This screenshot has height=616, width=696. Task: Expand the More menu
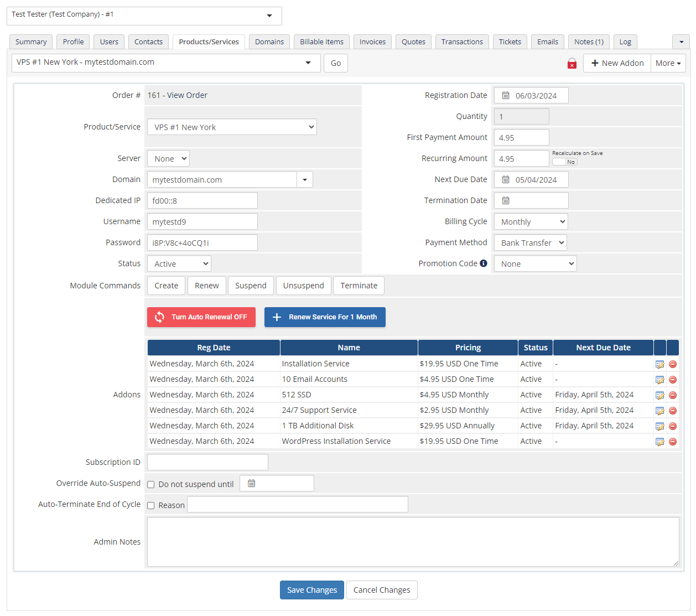pyautogui.click(x=668, y=63)
